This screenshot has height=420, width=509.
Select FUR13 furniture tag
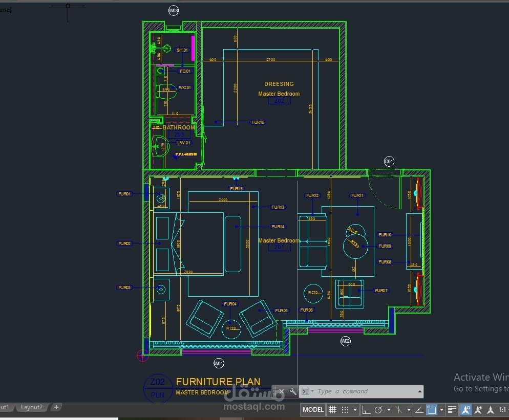coord(278,207)
